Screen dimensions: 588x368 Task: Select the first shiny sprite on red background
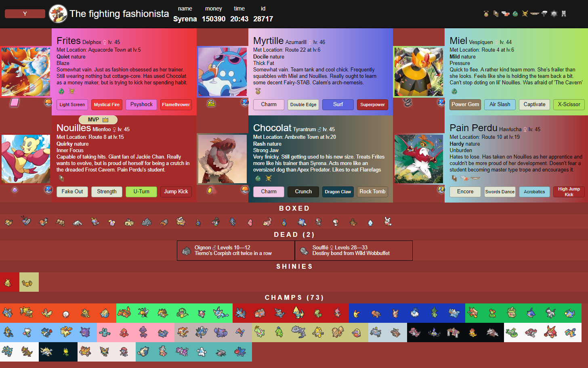coord(8,282)
